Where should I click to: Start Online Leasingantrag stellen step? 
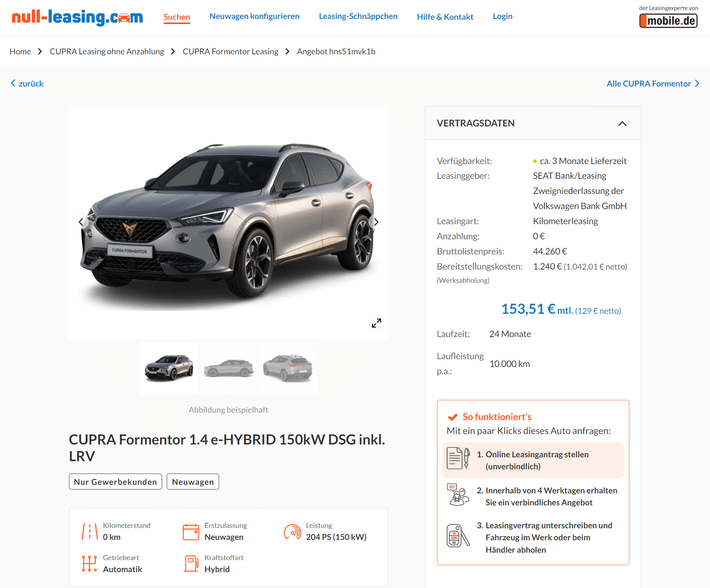pyautogui.click(x=533, y=460)
